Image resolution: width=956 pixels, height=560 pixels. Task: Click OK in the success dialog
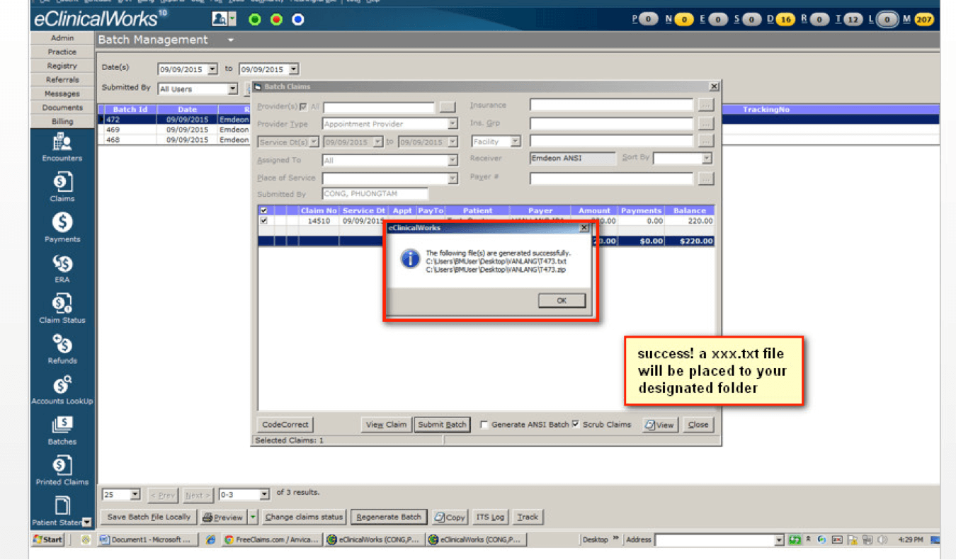[x=562, y=300]
